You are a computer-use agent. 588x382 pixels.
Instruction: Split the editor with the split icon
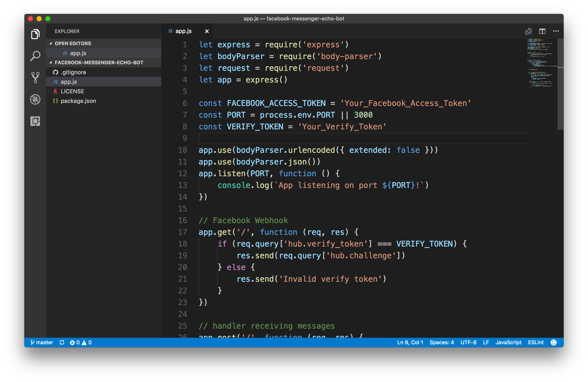coord(542,31)
